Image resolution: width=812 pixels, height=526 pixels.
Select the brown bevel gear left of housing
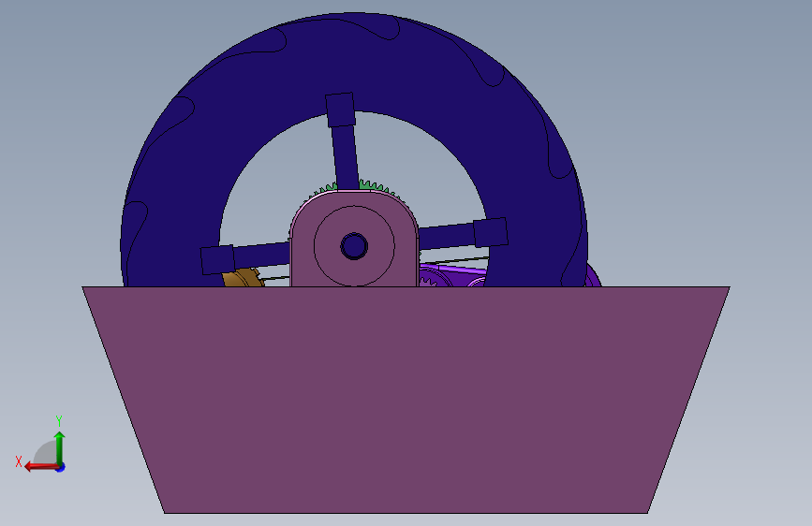(243, 278)
